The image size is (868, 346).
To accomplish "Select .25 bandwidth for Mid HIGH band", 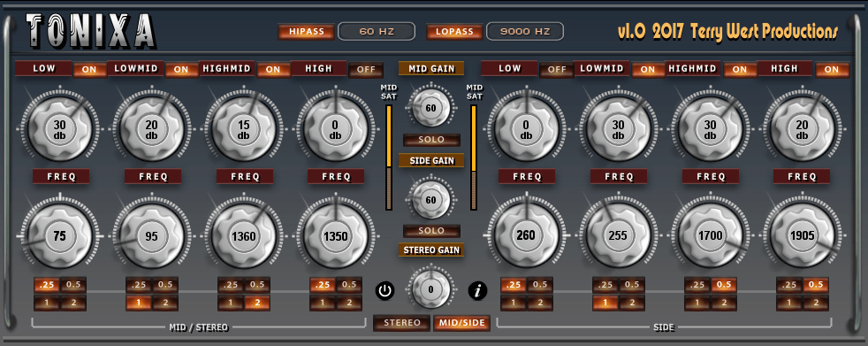I will (x=322, y=285).
